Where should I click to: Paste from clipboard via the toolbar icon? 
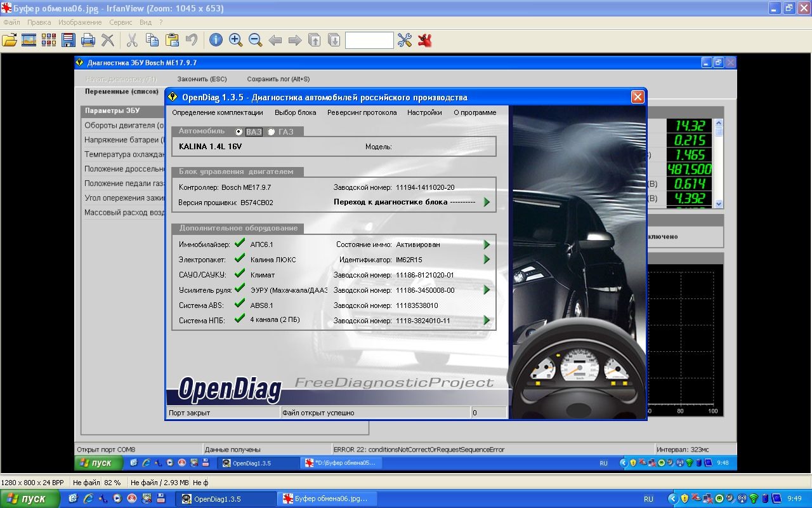coord(172,40)
